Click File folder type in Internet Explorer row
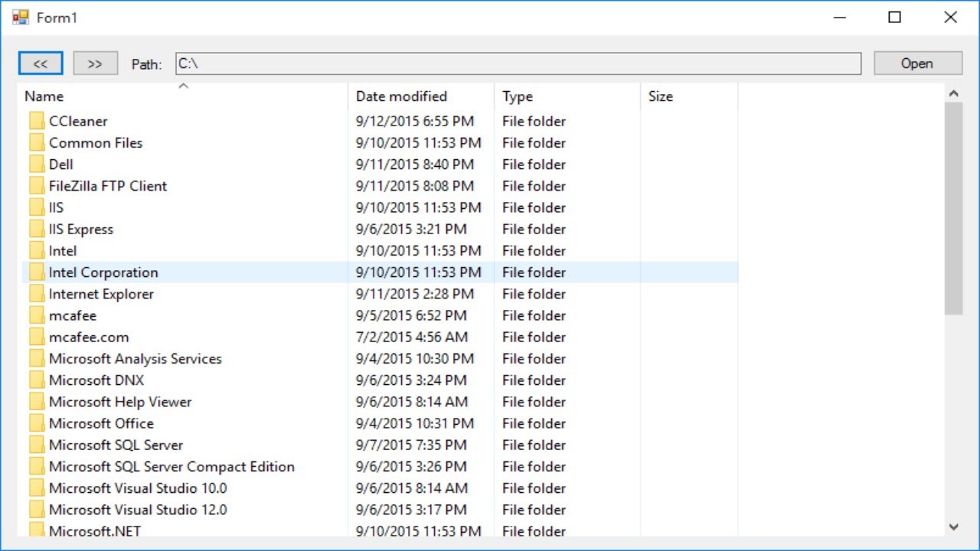The width and height of the screenshot is (980, 551). (534, 294)
